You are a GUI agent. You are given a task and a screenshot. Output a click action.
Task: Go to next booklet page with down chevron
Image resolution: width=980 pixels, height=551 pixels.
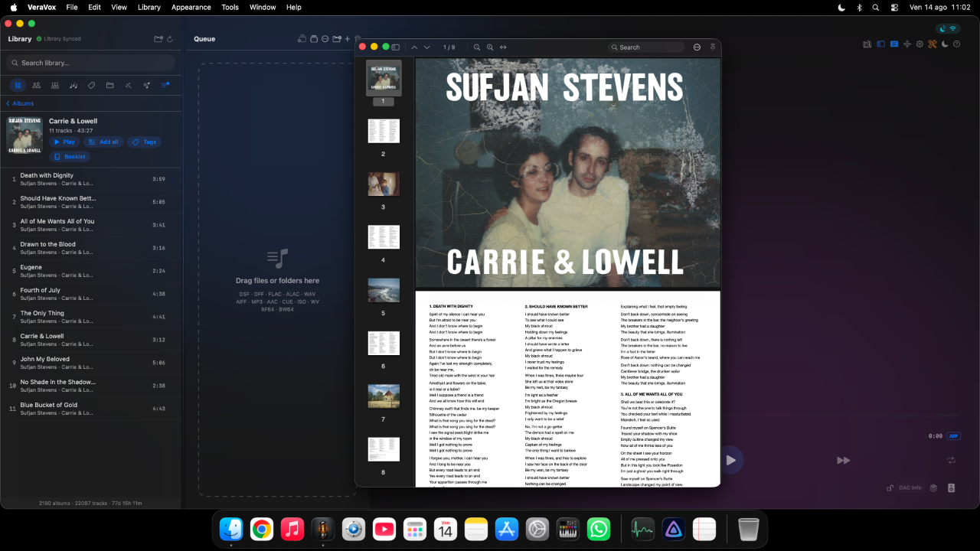coord(427,47)
